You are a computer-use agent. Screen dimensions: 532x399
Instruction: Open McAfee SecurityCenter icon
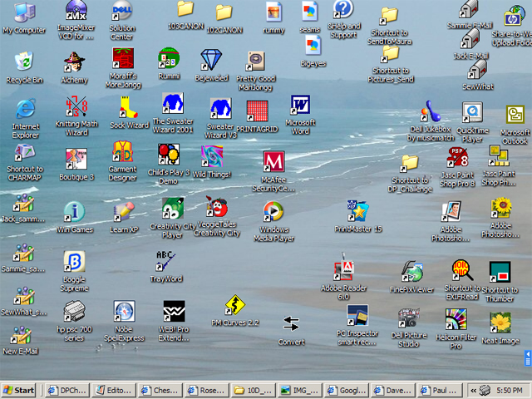pyautogui.click(x=273, y=161)
